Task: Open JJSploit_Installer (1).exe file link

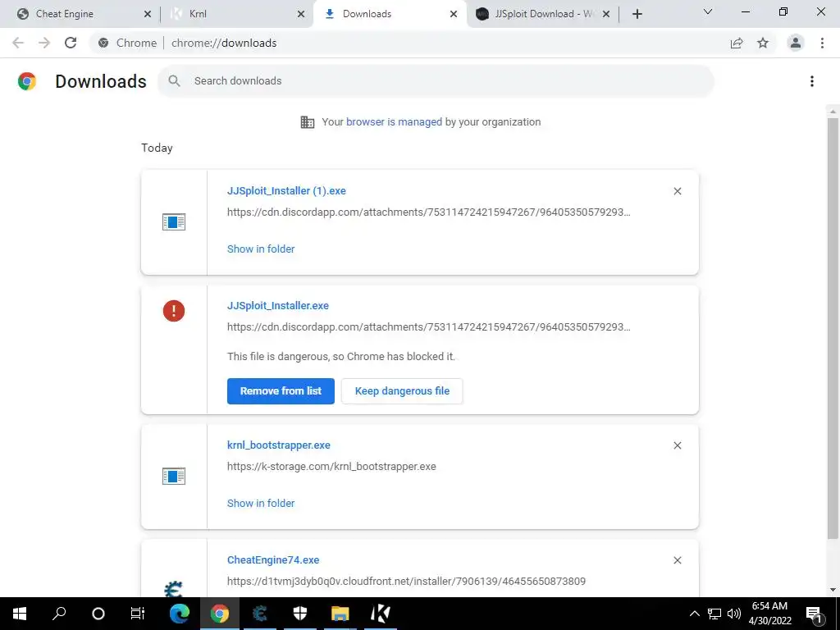Action: pyautogui.click(x=286, y=190)
